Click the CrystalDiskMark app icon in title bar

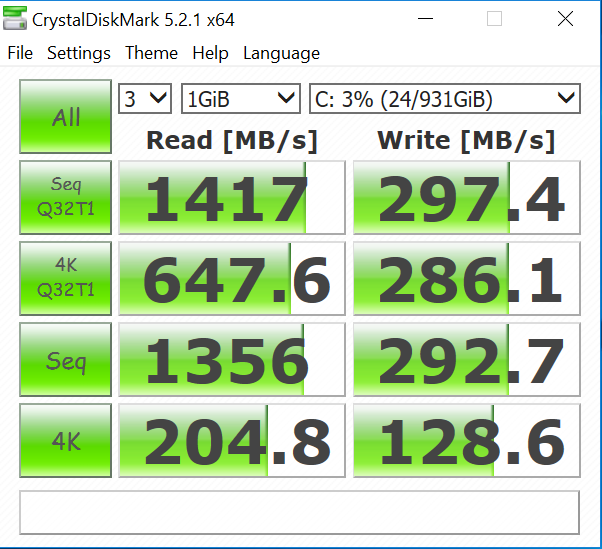(15, 19)
